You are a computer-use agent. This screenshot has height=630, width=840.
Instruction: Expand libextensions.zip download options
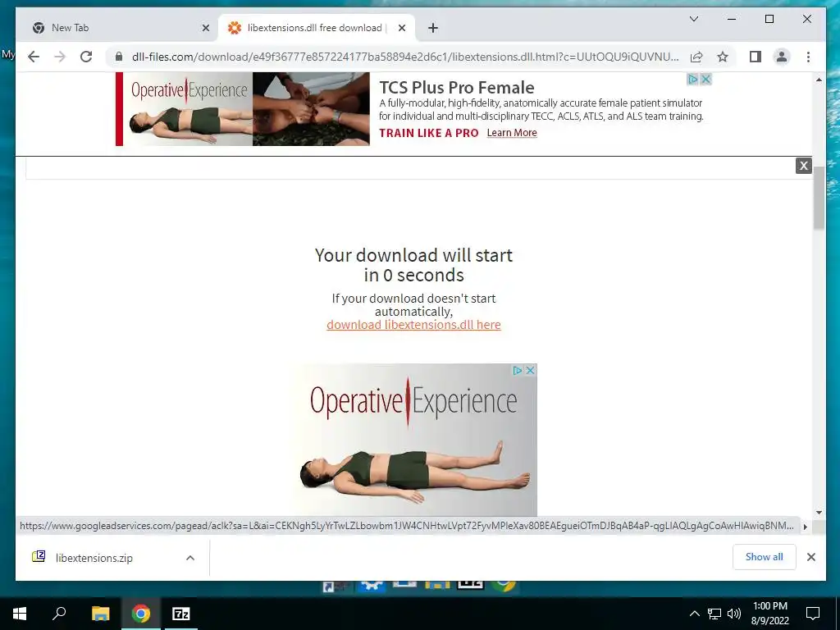click(x=190, y=558)
